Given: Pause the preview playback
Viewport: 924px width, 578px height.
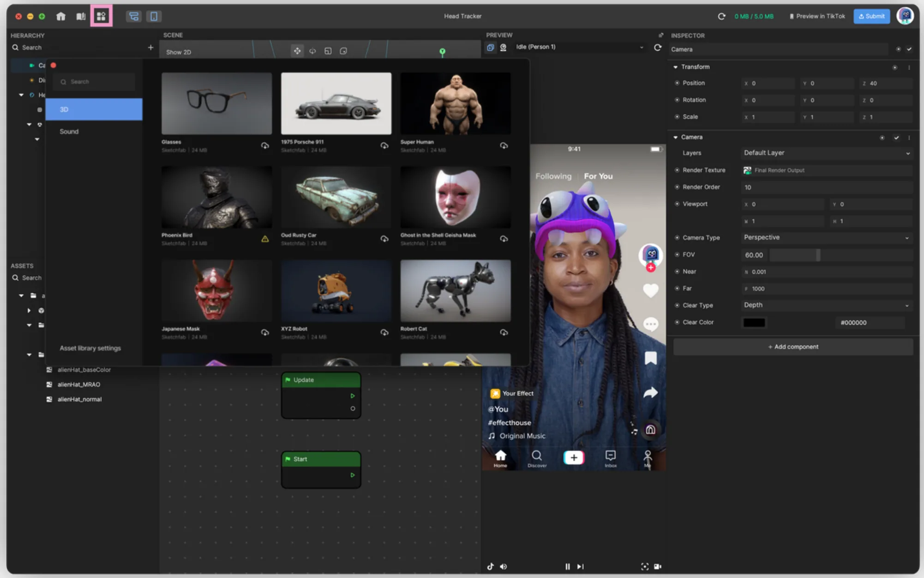Looking at the screenshot, I should (x=568, y=566).
